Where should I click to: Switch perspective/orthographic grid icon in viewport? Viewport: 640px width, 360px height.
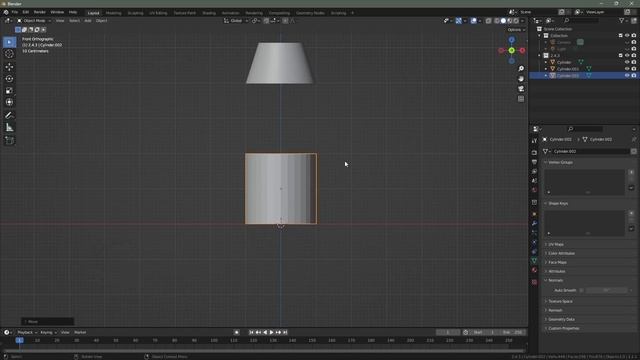click(521, 99)
